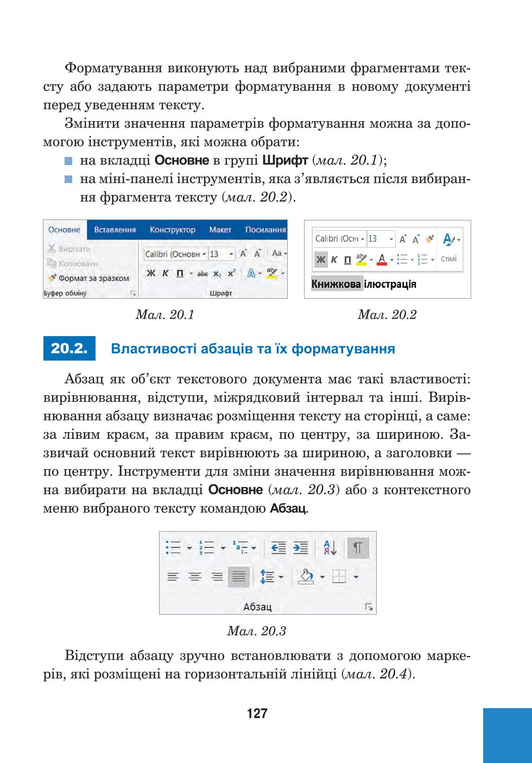Click the text effects A icon
This screenshot has width=532, height=763.
coord(251,273)
